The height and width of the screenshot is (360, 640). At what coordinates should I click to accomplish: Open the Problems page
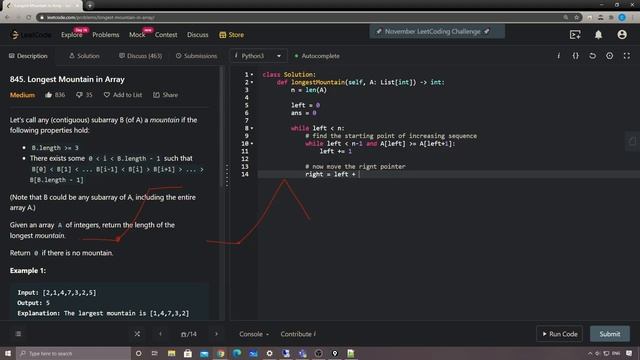pos(106,35)
